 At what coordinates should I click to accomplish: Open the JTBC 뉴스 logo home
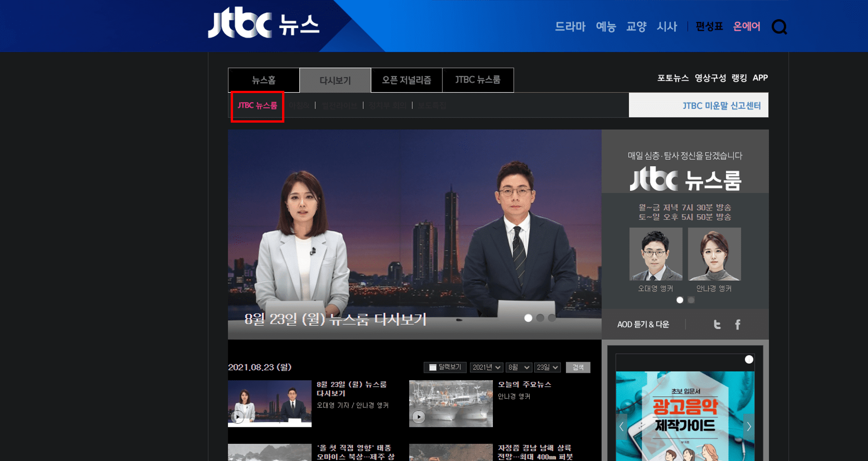click(263, 23)
